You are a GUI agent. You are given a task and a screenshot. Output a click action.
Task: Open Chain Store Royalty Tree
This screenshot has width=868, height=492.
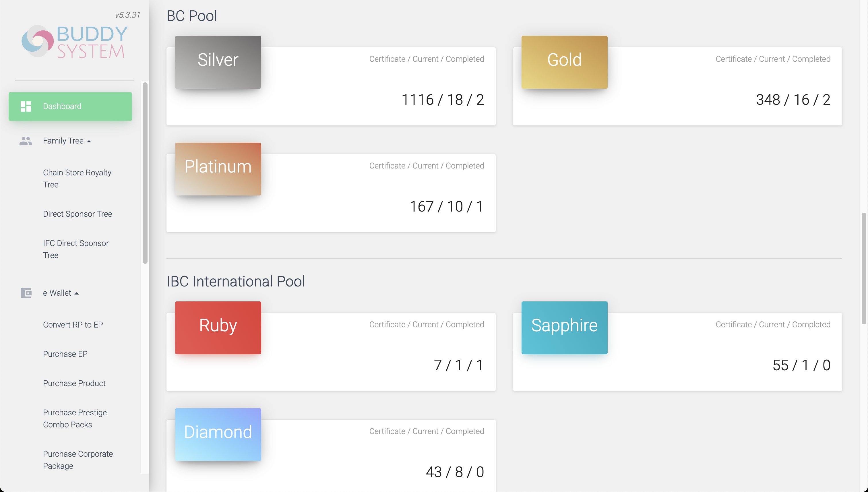point(77,179)
